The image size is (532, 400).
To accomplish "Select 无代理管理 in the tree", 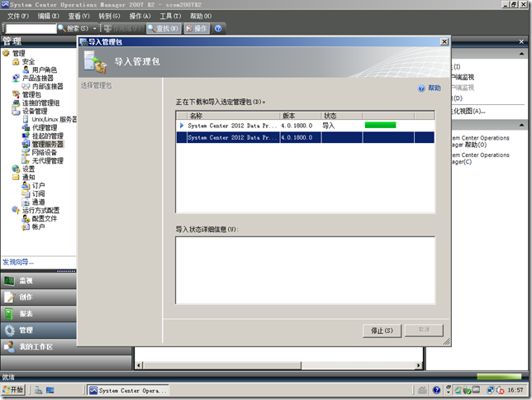I will (48, 160).
